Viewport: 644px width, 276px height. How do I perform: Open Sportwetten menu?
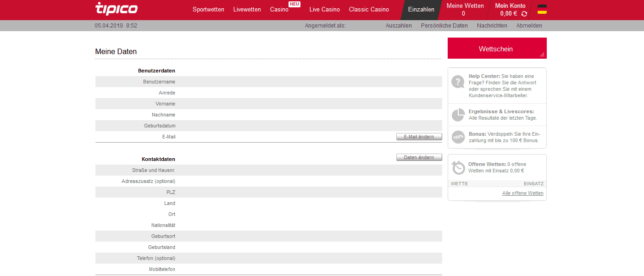208,9
